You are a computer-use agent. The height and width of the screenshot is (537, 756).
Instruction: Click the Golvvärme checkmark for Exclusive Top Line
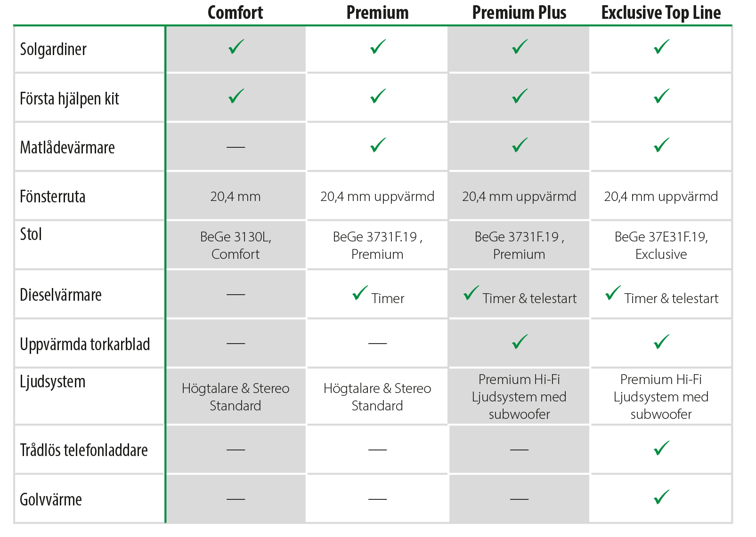point(661,497)
